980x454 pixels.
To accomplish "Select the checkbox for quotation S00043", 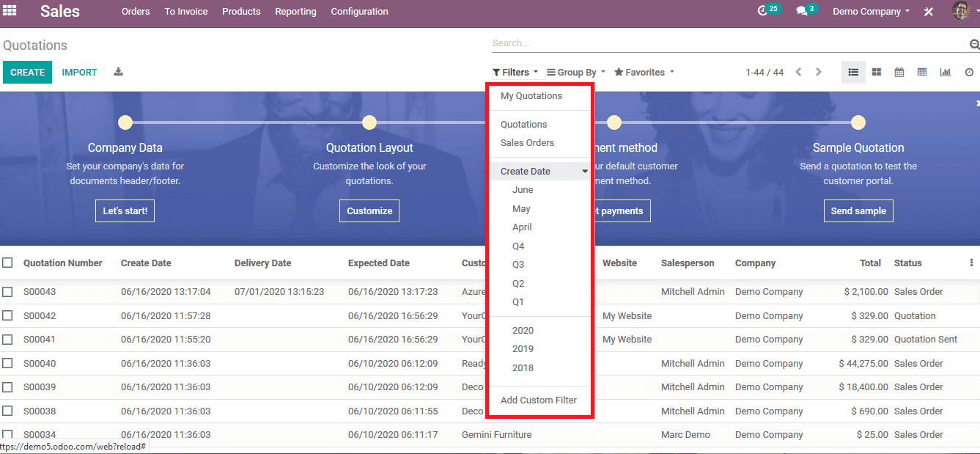I will (x=7, y=292).
